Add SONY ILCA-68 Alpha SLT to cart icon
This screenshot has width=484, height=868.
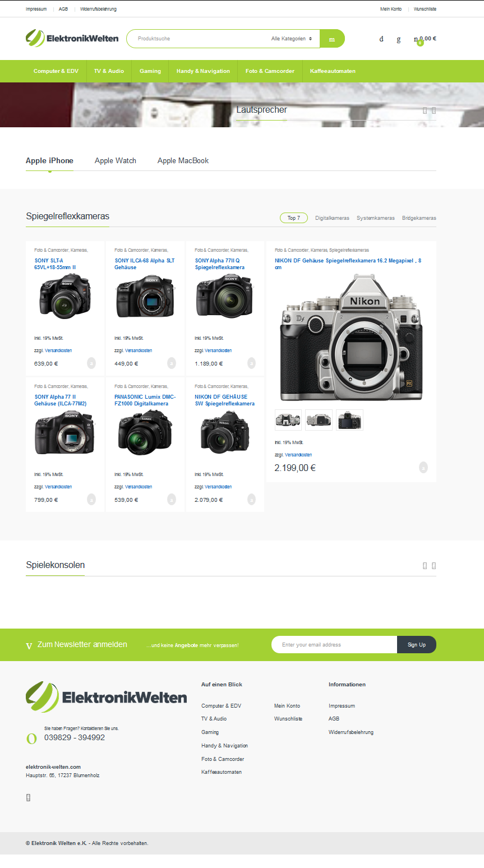[x=172, y=363]
